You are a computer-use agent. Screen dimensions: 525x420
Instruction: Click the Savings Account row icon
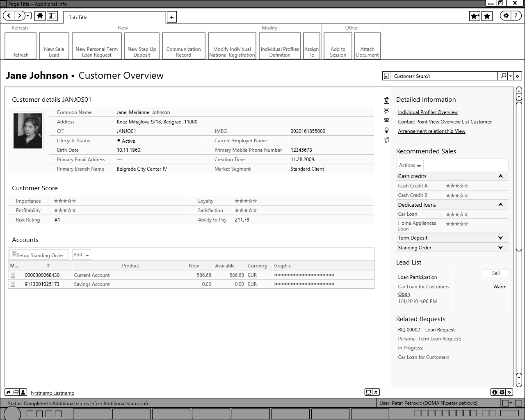pos(13,284)
